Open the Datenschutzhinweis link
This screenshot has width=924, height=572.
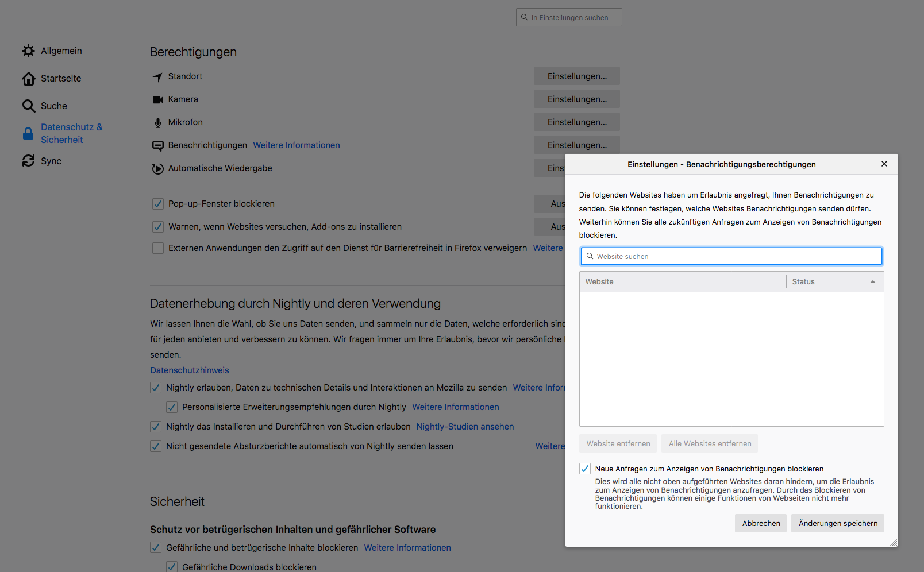[x=190, y=370]
